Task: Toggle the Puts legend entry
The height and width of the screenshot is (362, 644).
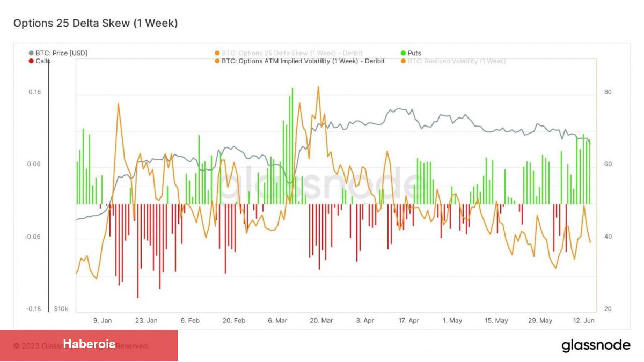Action: pos(411,53)
